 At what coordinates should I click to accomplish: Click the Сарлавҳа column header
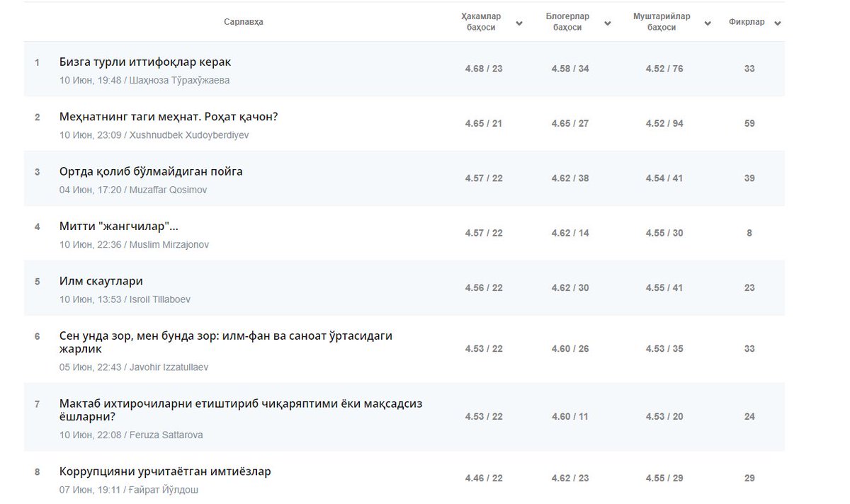click(244, 22)
